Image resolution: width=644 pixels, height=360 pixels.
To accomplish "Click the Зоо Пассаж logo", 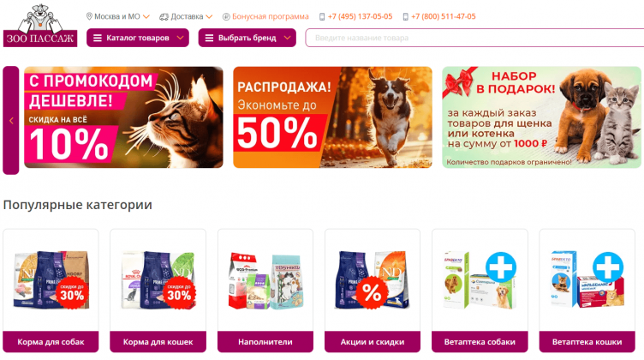I will 40,26.
